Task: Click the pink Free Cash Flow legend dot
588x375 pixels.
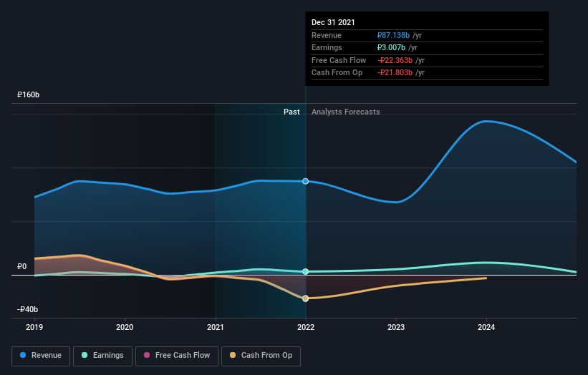Action: tap(147, 355)
